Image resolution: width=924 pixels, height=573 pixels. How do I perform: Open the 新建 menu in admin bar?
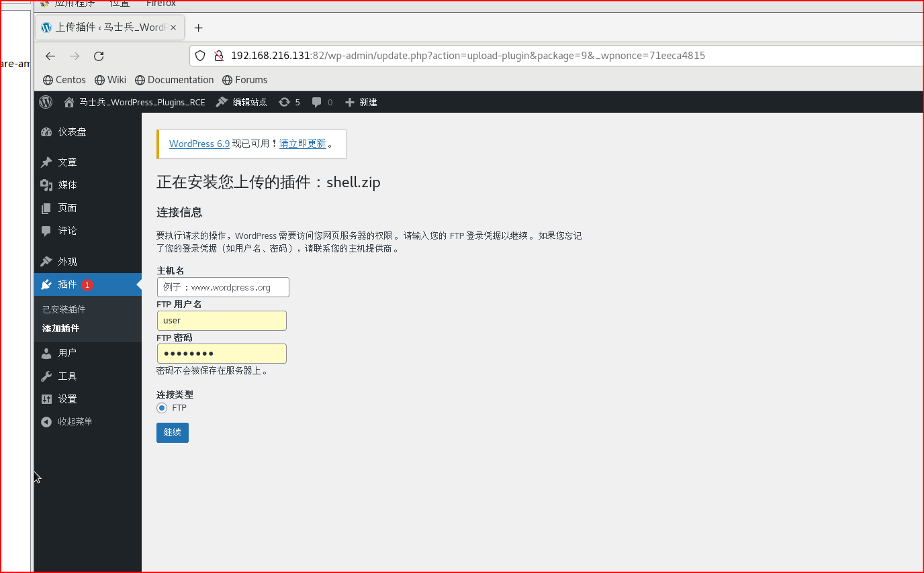[361, 102]
